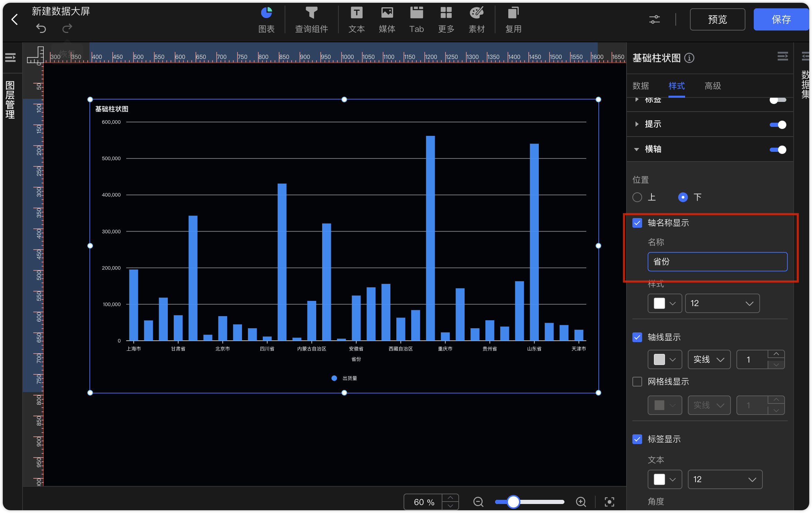Switch to the 样式 tab

676,86
